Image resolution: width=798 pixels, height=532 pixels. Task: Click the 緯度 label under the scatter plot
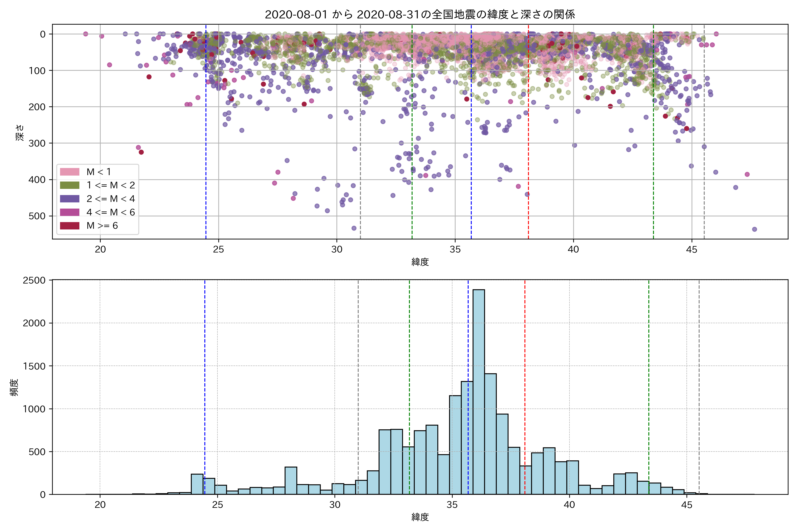420,262
